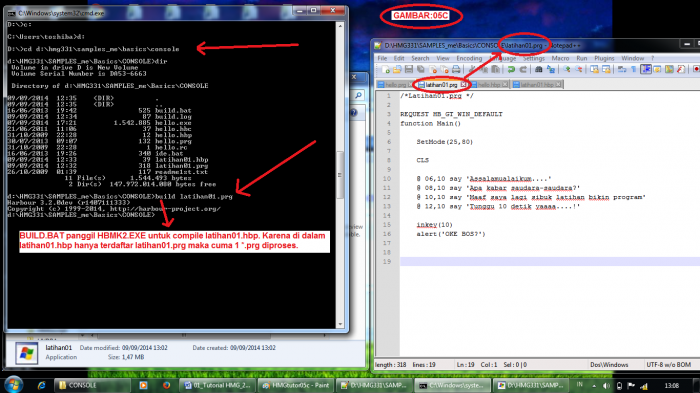700x393 pixels.
Task: Toggle the highlighted Indent Guide button
Action: 646,69
